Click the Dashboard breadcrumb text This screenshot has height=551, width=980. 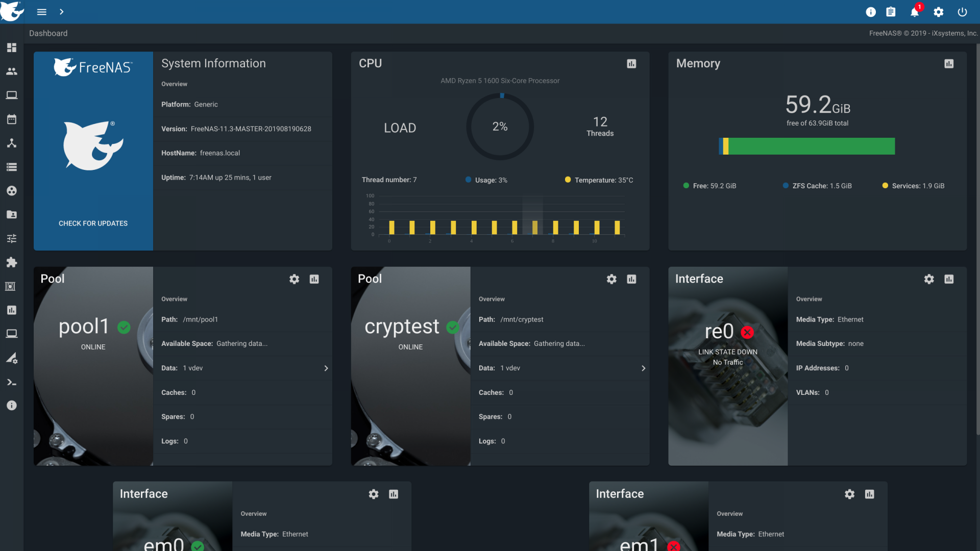coord(48,33)
